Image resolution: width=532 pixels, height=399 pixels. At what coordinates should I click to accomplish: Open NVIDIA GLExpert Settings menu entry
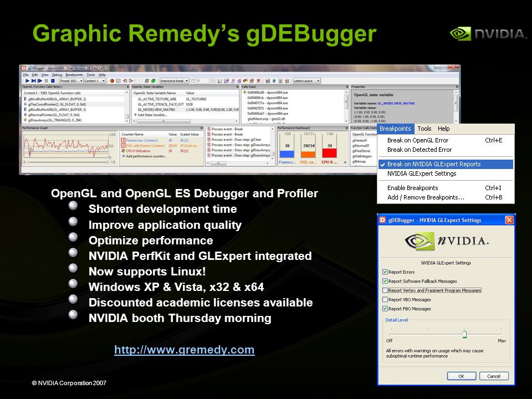445,173
